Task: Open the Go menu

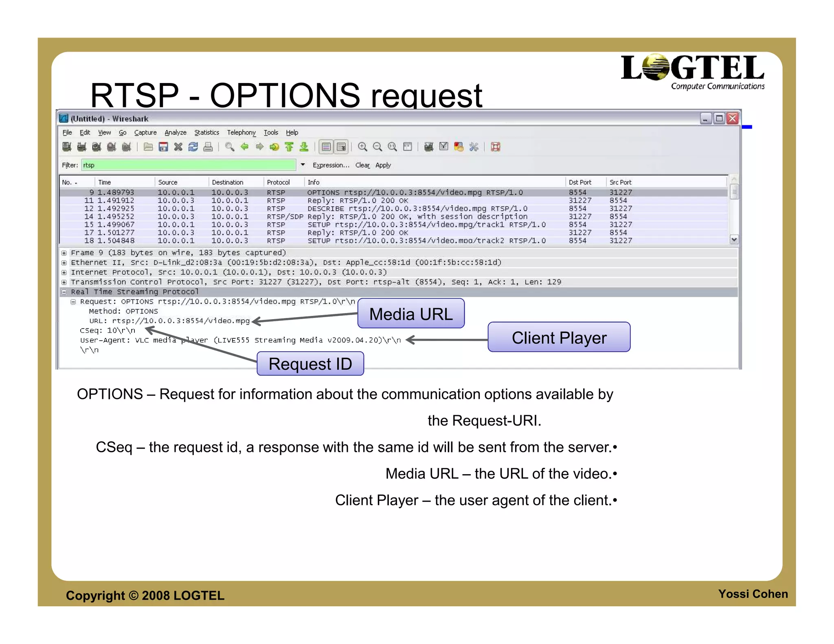Action: click(123, 133)
